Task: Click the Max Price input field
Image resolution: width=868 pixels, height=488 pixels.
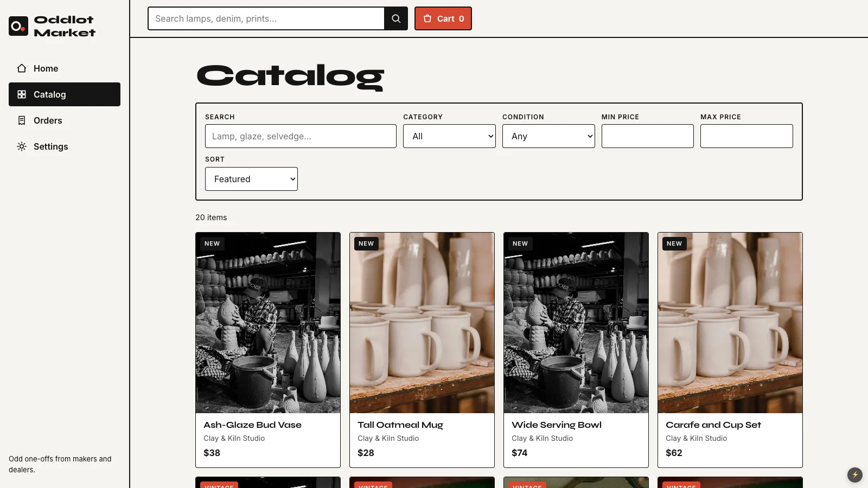Action: coord(746,136)
